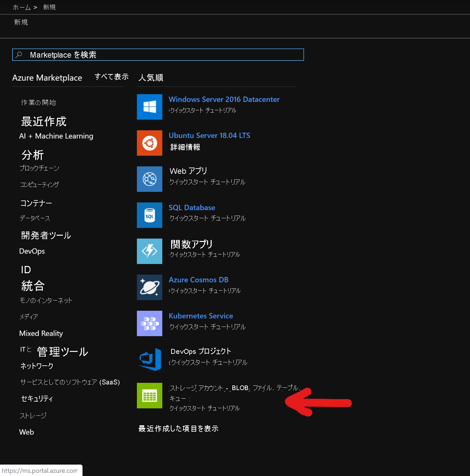Select ストレージ category in sidebar
Image resolution: width=470 pixels, height=476 pixels.
point(33,416)
